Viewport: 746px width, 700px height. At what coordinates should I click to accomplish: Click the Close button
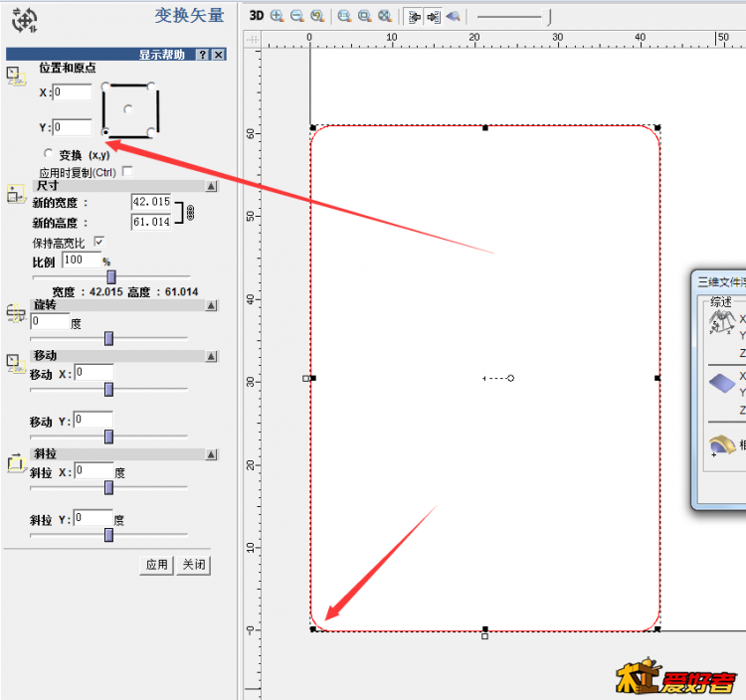pos(194,565)
